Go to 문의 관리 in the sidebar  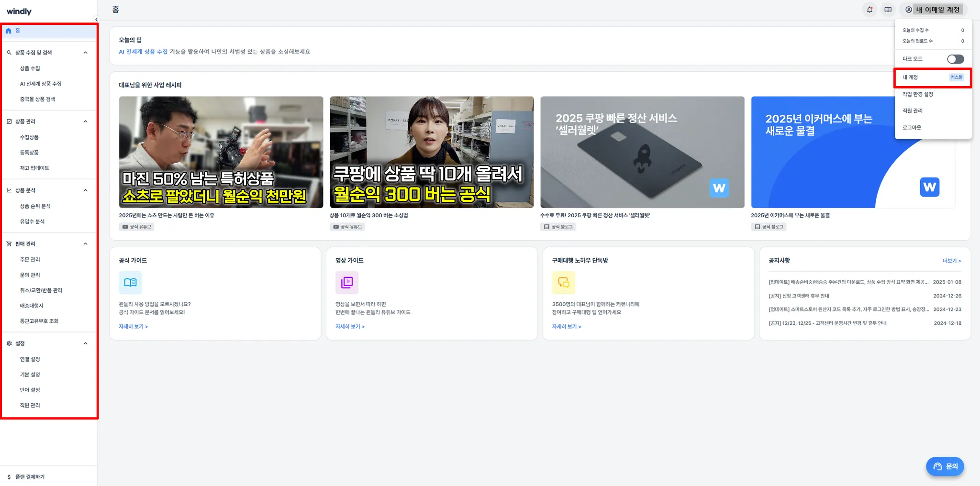30,275
